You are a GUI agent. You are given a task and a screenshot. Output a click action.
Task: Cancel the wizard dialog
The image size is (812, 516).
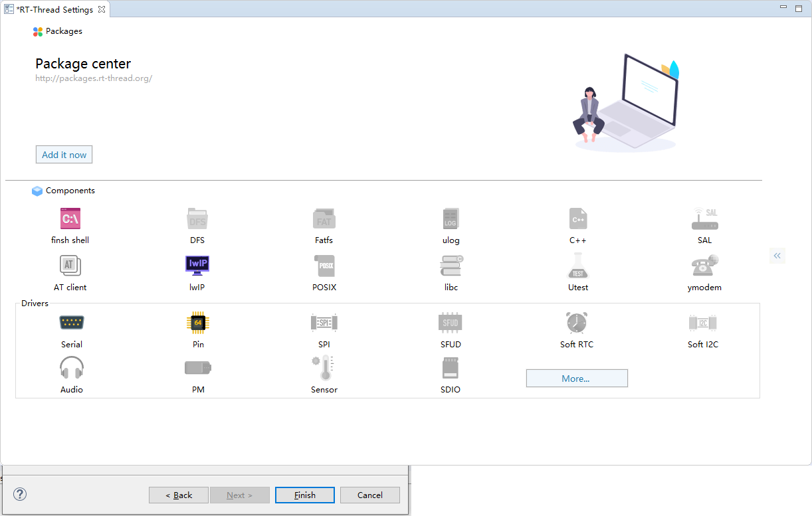click(370, 495)
